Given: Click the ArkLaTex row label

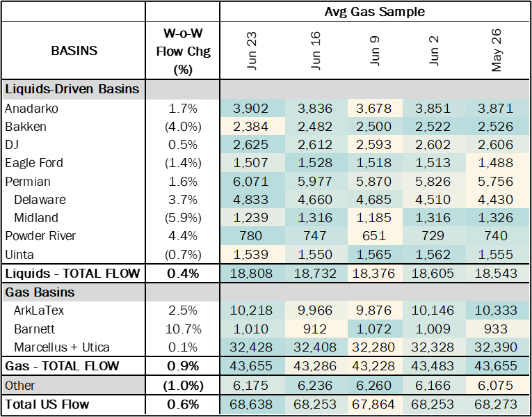Looking at the screenshot, I should click(39, 310).
